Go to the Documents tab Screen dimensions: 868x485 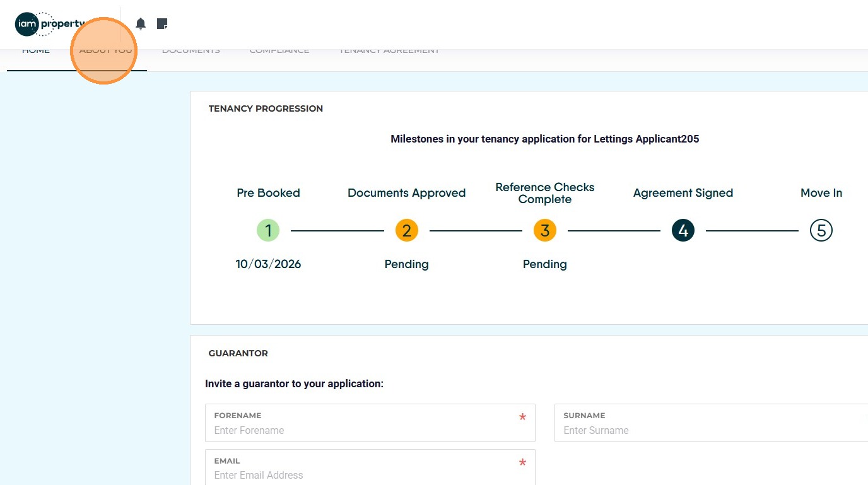pyautogui.click(x=191, y=50)
